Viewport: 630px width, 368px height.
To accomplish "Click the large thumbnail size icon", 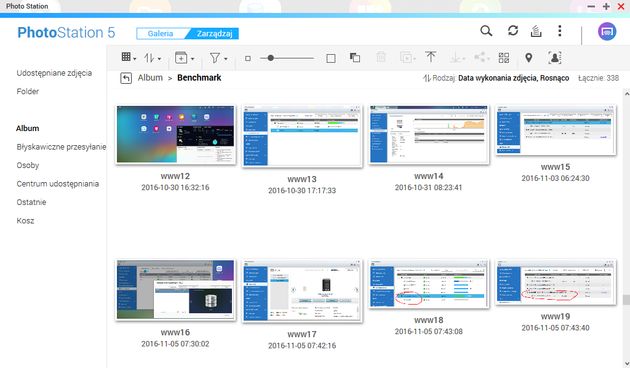I will pos(331,59).
